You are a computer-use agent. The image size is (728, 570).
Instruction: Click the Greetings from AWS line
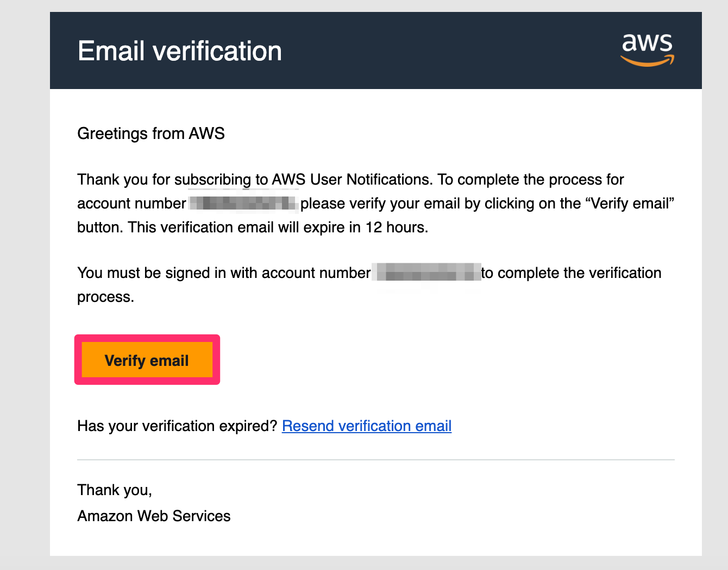point(151,134)
